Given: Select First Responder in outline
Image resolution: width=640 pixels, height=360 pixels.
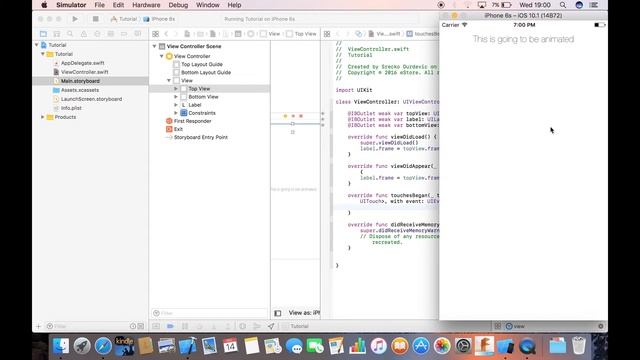Looking at the screenshot, I should pyautogui.click(x=192, y=121).
